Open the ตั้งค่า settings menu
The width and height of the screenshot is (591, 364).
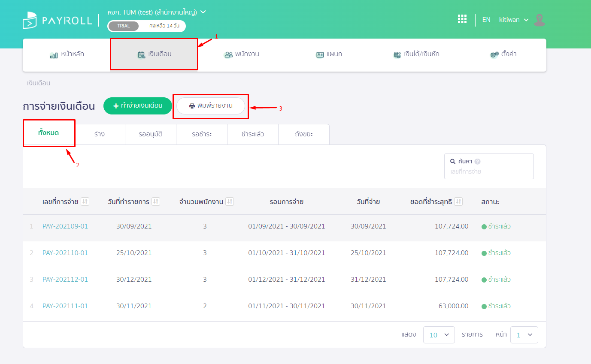click(503, 54)
